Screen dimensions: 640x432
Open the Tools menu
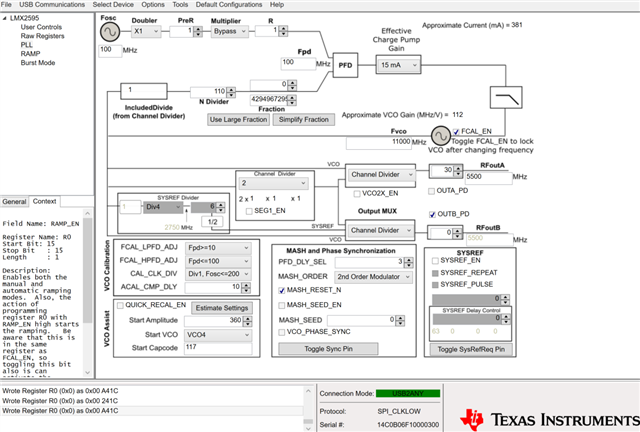pos(180,4)
